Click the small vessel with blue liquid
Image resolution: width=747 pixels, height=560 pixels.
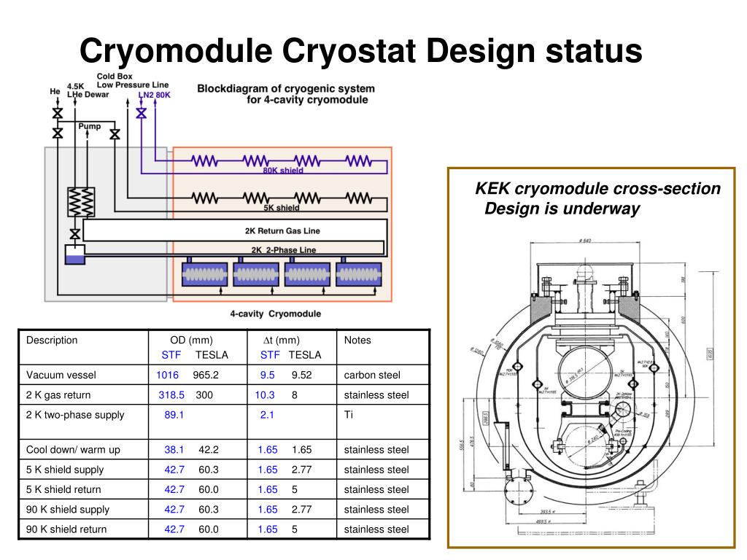point(75,254)
